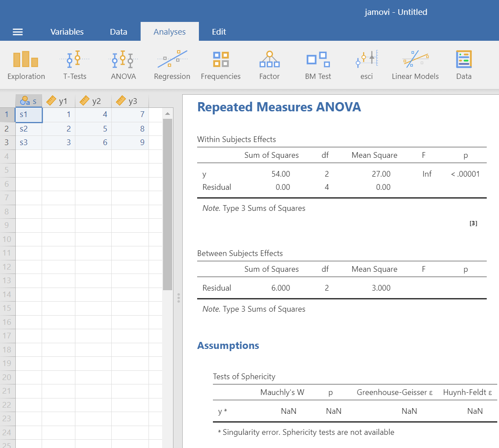Screen dimensions: 499x448
Task: Click the Repeated Measures ANOVA heading
Action: point(279,107)
